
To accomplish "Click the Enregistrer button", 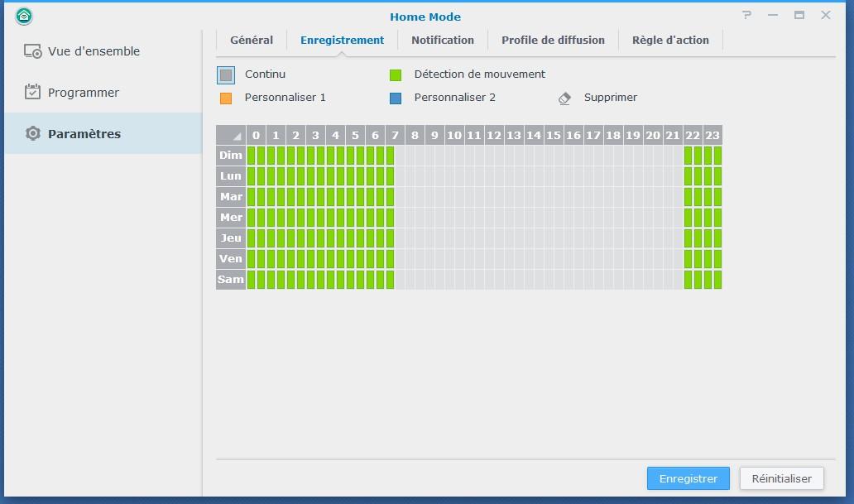I will click(x=688, y=478).
